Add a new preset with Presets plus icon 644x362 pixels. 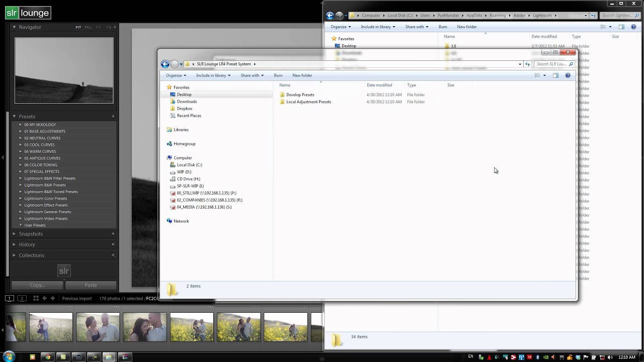coord(113,116)
